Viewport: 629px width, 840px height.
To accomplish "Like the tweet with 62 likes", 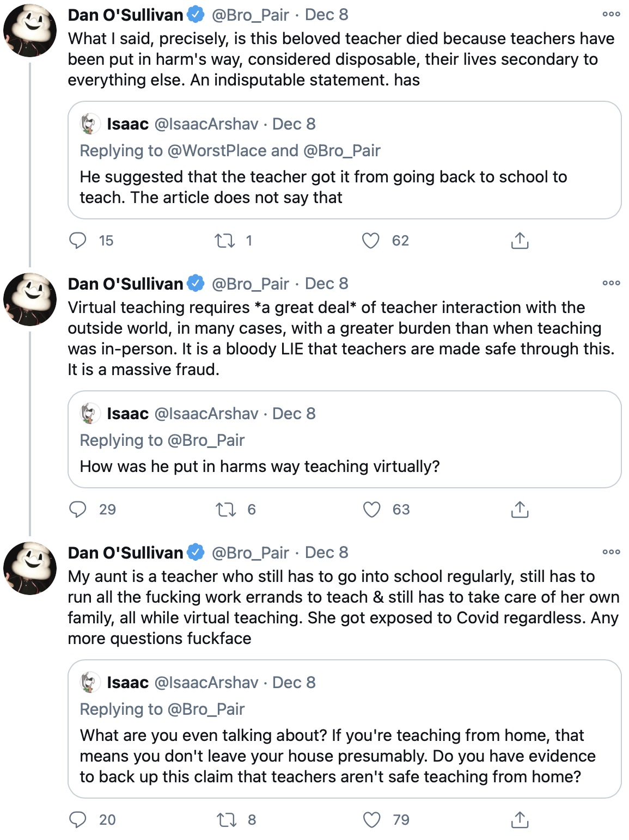I will 371,241.
